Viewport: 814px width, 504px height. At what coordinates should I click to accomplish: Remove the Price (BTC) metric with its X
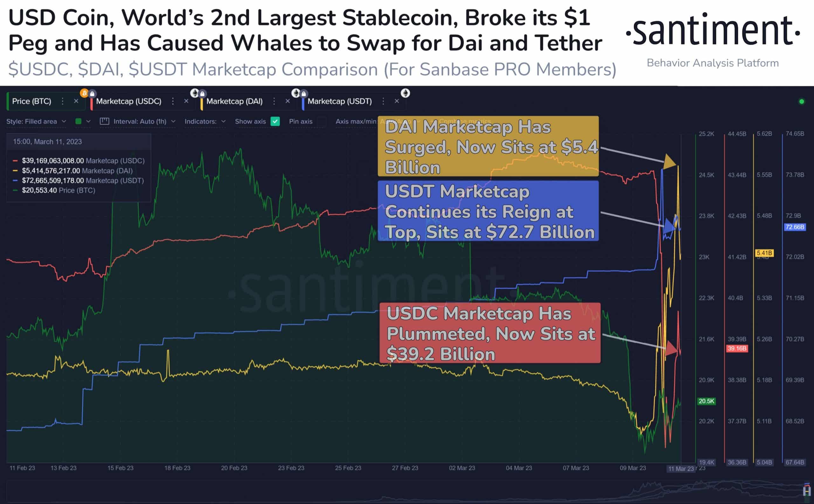(x=76, y=101)
